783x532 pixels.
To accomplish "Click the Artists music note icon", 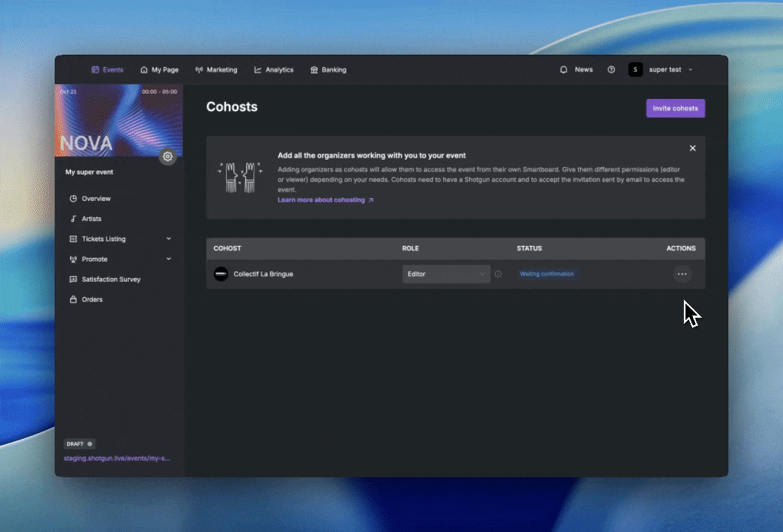I will click(x=73, y=219).
